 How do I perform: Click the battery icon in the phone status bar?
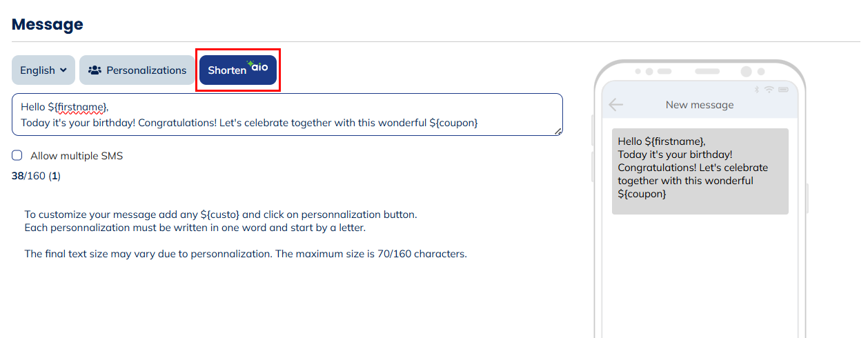tap(783, 90)
